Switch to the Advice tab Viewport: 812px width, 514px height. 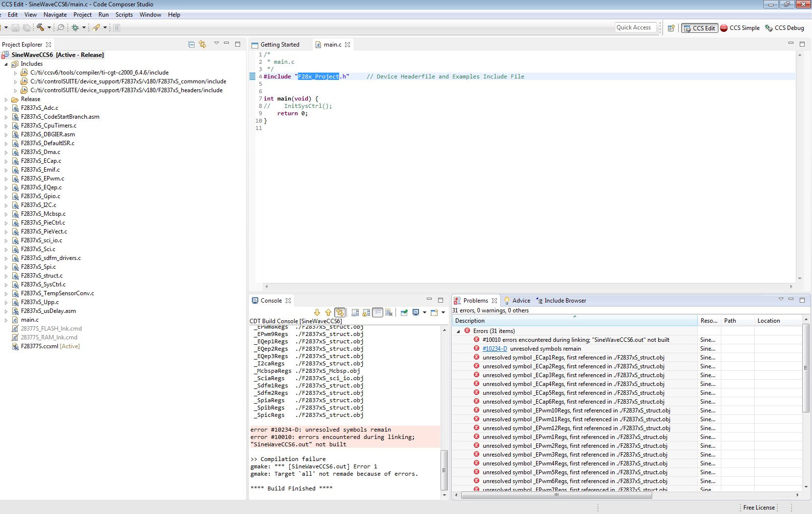click(x=517, y=301)
